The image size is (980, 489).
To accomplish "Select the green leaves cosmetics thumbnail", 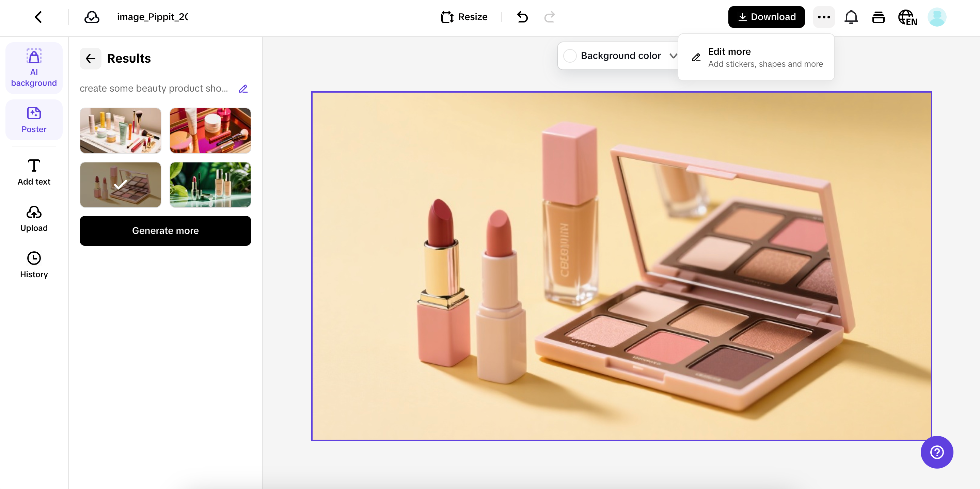I will click(210, 185).
